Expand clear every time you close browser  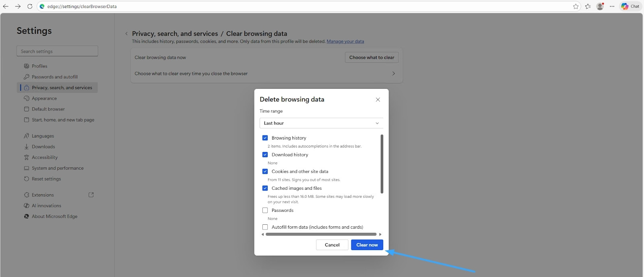point(393,74)
